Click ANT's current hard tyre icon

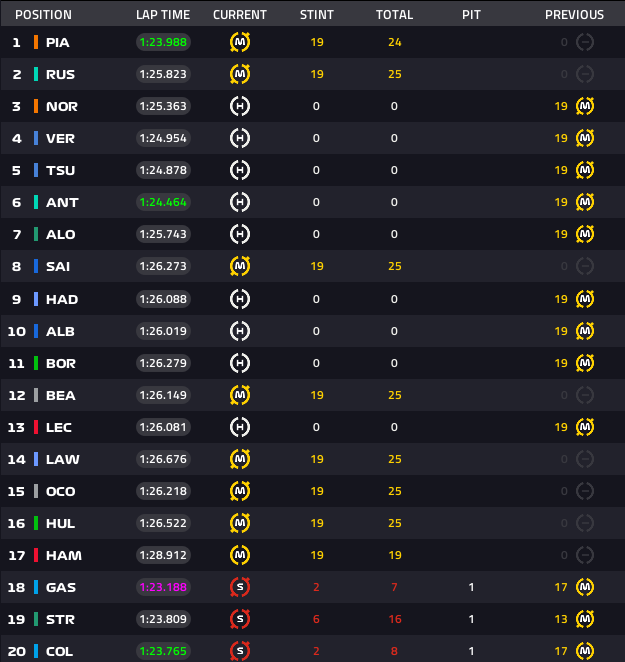[x=240, y=202]
